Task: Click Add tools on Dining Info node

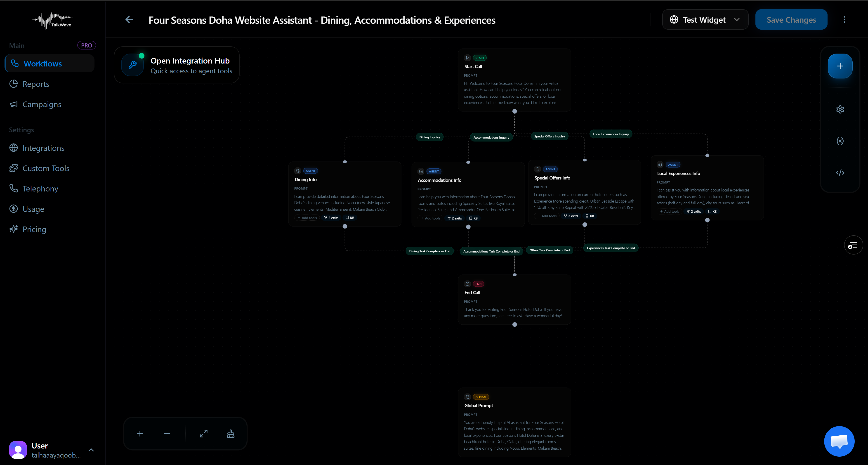Action: (307, 218)
